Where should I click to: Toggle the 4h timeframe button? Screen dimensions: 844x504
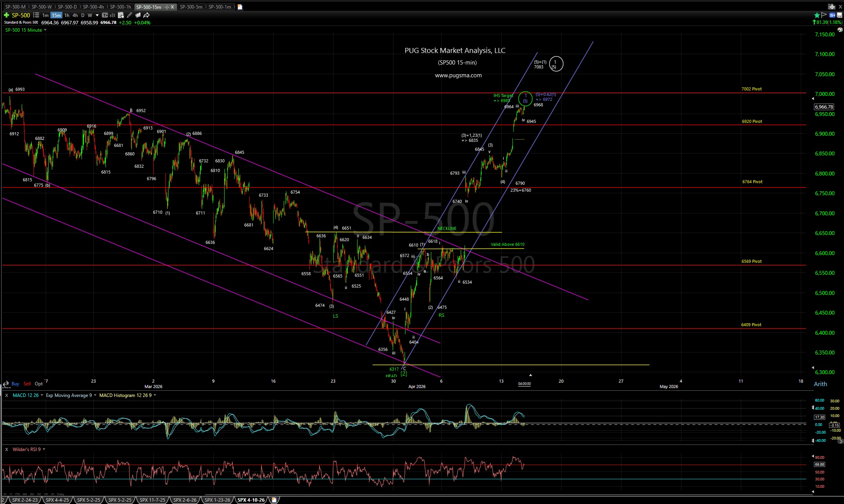[75, 15]
